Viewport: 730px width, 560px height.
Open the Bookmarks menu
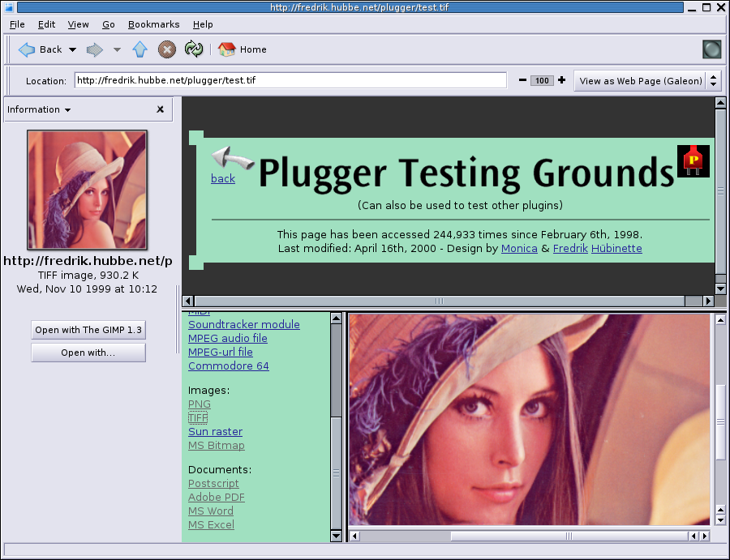point(153,24)
